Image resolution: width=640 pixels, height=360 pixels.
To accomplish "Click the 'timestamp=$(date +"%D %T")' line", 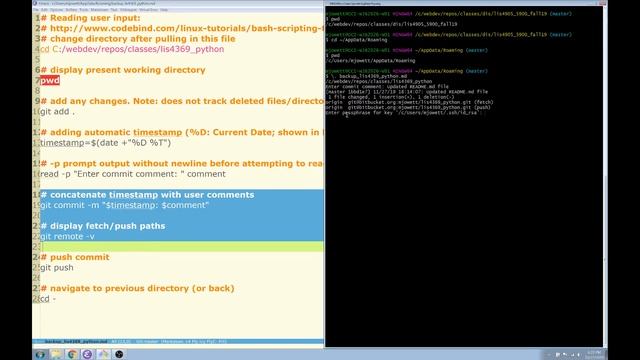I will (x=105, y=143).
